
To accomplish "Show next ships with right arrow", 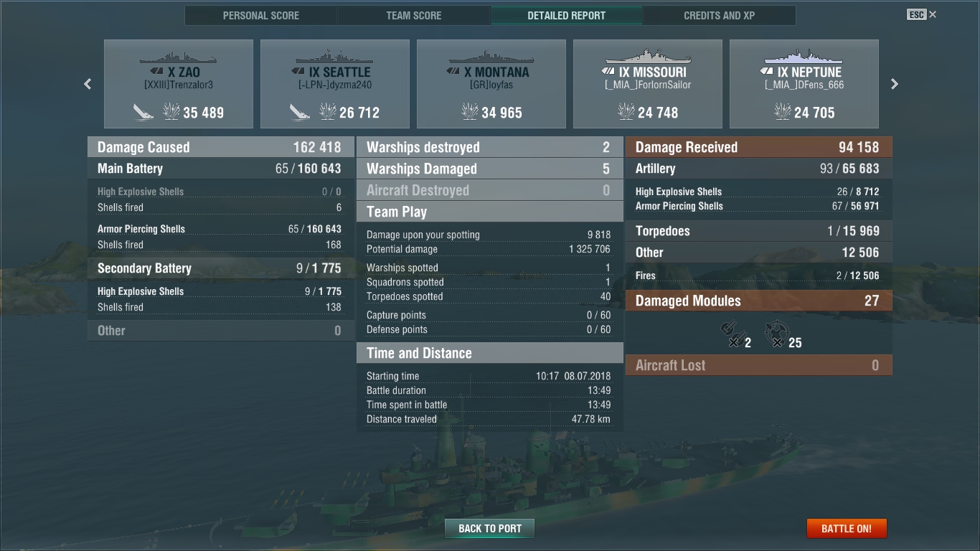I will click(894, 84).
